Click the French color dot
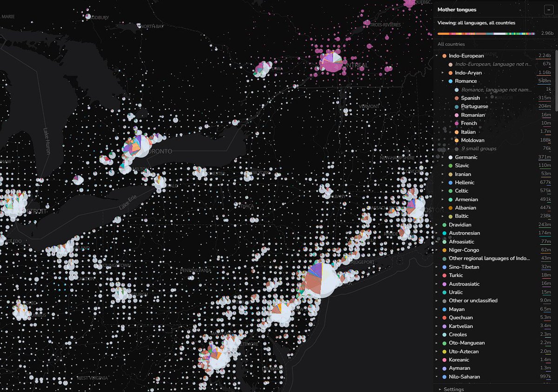This screenshot has width=558, height=392. coord(457,124)
